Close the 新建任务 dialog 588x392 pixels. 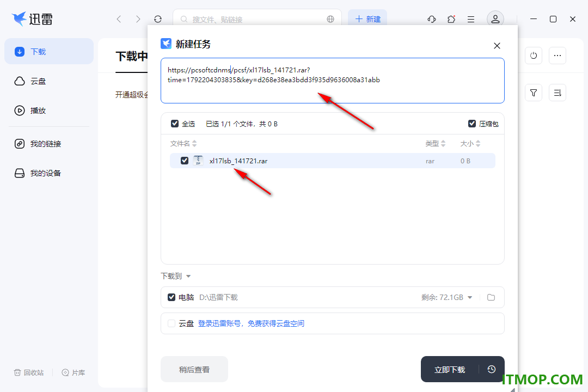(x=497, y=46)
